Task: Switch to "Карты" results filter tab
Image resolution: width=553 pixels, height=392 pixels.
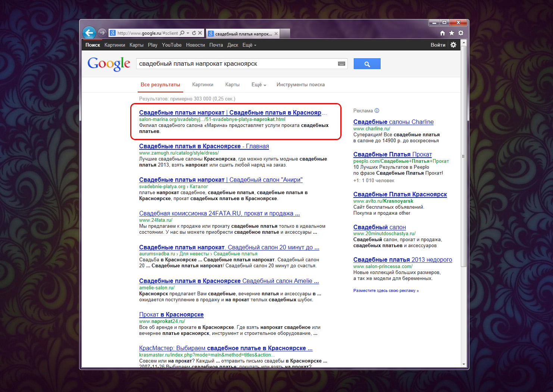Action: tap(232, 85)
